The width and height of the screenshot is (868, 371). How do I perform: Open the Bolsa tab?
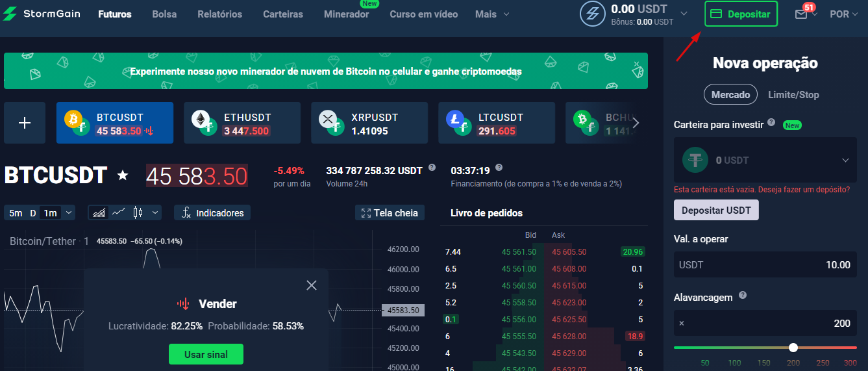[164, 14]
